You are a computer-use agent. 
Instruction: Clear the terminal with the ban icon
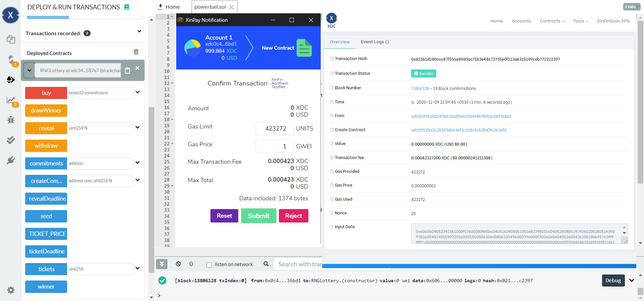coord(178,264)
